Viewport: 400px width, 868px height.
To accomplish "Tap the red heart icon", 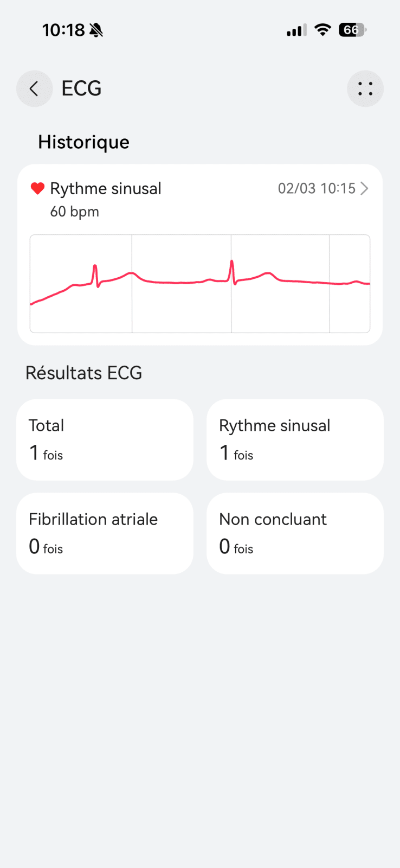I will point(37,189).
